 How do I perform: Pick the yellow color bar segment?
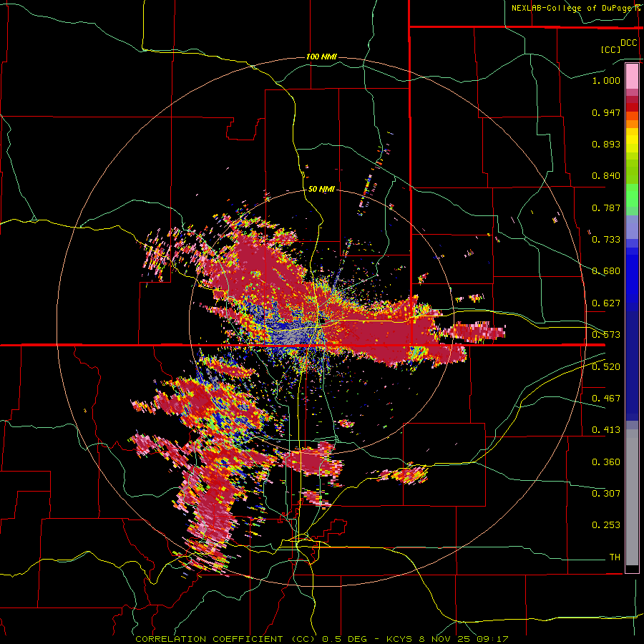point(632,140)
